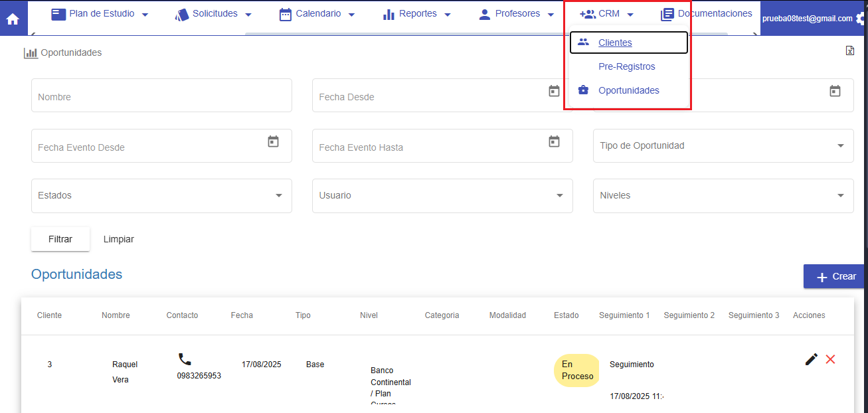Click the Crear button

click(x=835, y=276)
